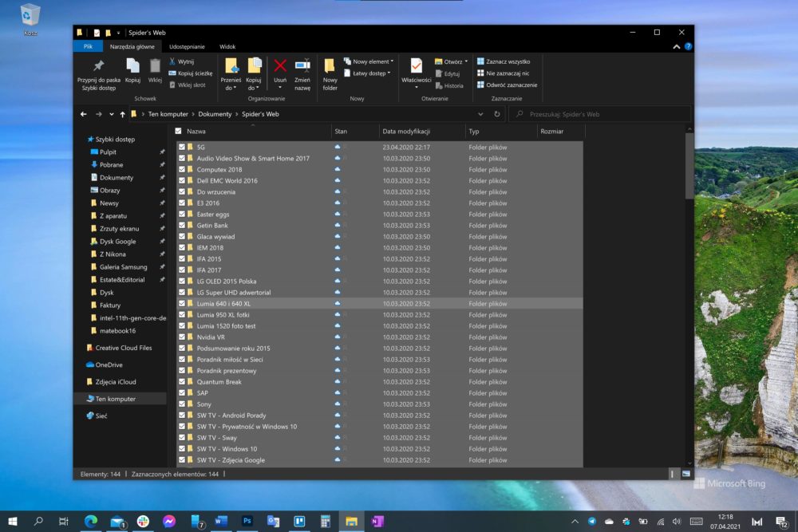Viewport: 798px width, 532px height.
Task: Select Pobrane in Quick access
Action: pyautogui.click(x=112, y=165)
